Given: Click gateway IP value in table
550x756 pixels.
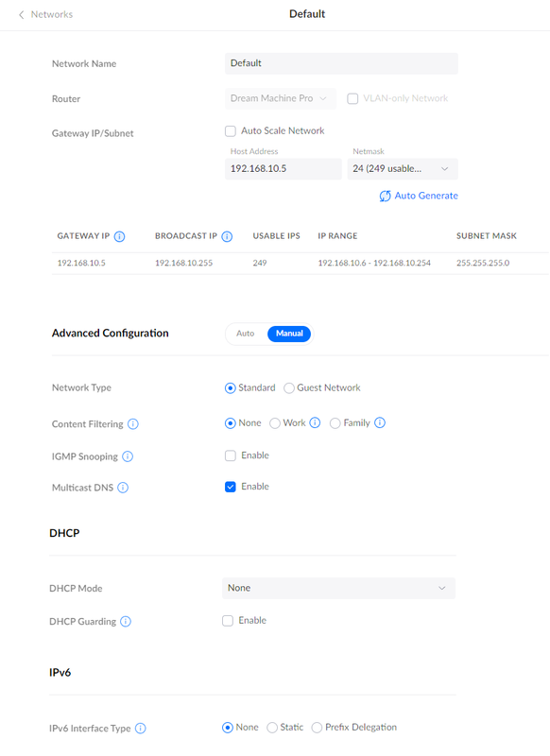Looking at the screenshot, I should (81, 263).
